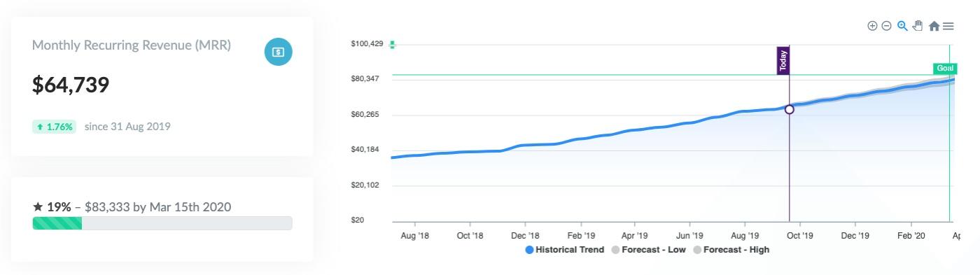
Task: Click the $100,429 y-axis label
Action: point(367,44)
